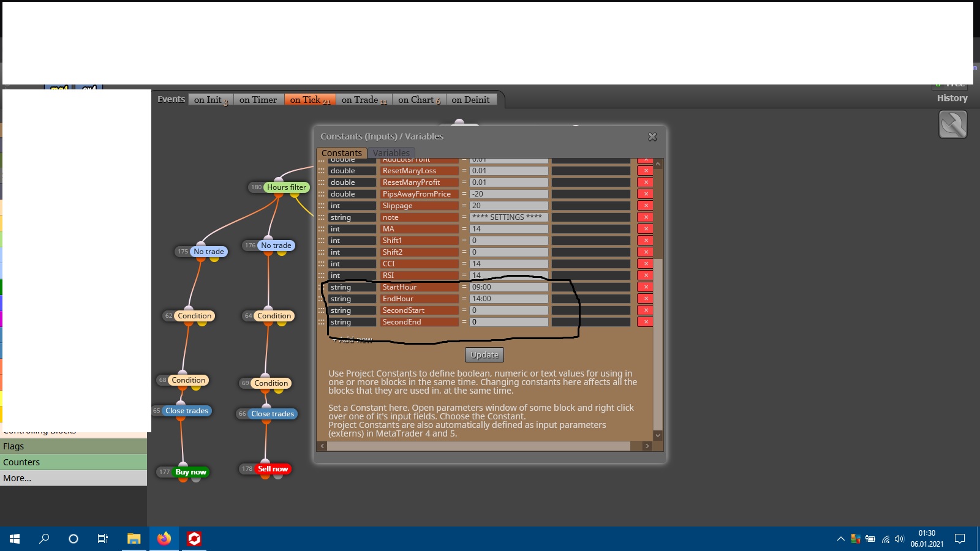The height and width of the screenshot is (551, 980).
Task: Switch to the Variables tab
Action: (391, 153)
